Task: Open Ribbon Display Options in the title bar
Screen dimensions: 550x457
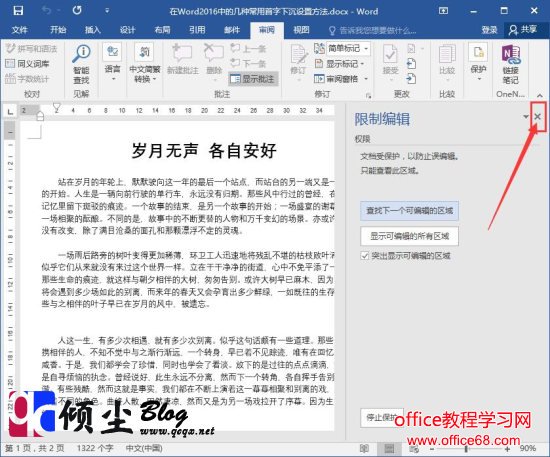Action: (x=443, y=11)
